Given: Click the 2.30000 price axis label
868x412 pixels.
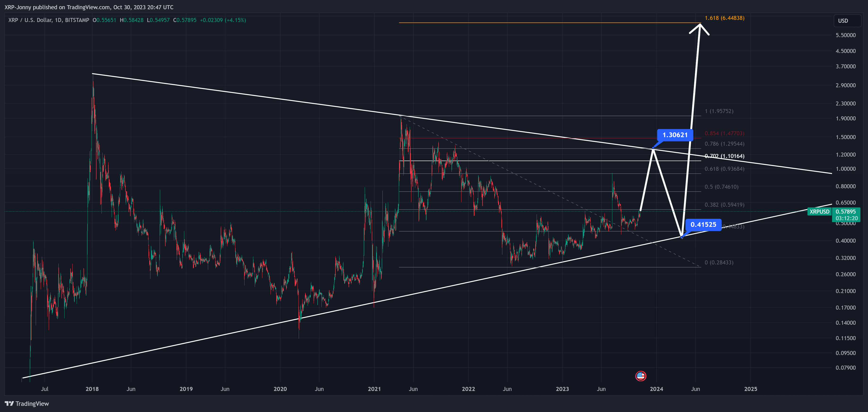Looking at the screenshot, I should 846,103.
